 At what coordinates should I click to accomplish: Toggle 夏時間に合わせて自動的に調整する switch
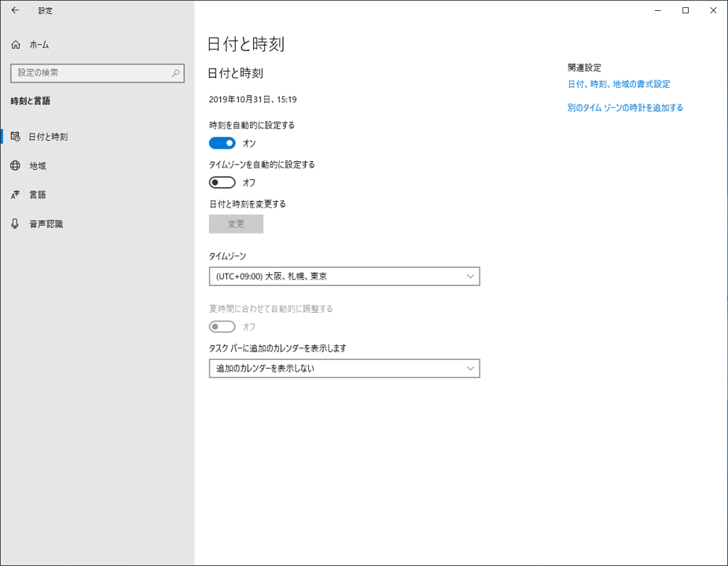pyautogui.click(x=222, y=326)
